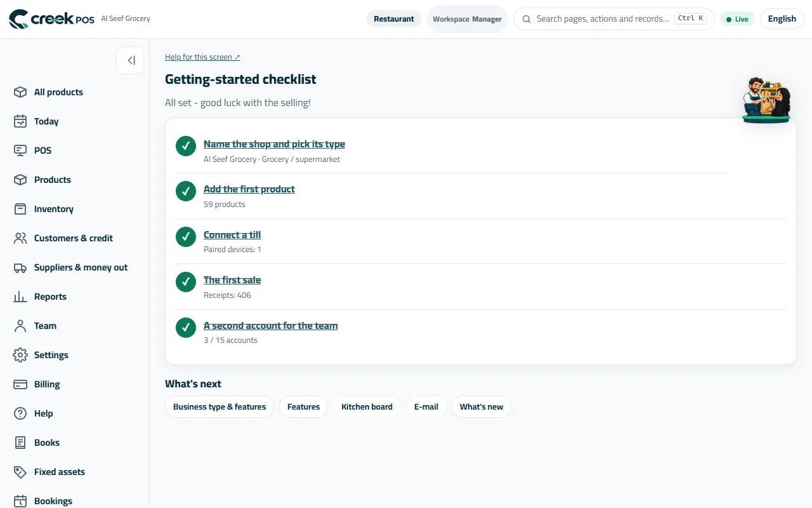Screen dimensions: 812x508
Task: Click the Fixed assets tag icon
Action: click(x=20, y=472)
